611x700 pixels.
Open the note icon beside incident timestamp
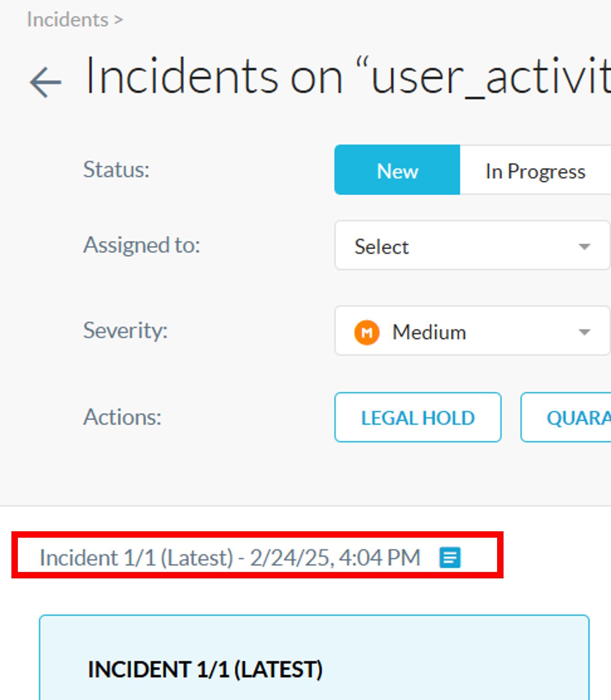click(x=450, y=557)
